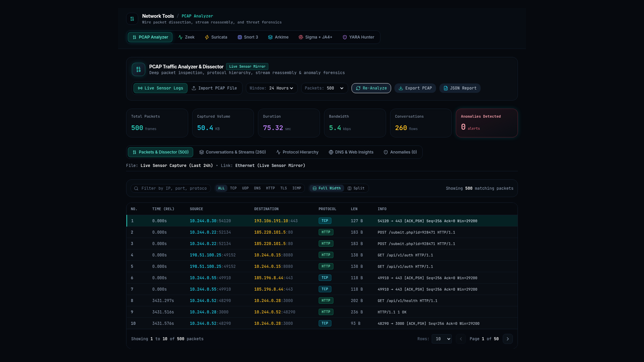644x362 pixels.
Task: Select the ALL protocol filter
Action: pyautogui.click(x=221, y=188)
